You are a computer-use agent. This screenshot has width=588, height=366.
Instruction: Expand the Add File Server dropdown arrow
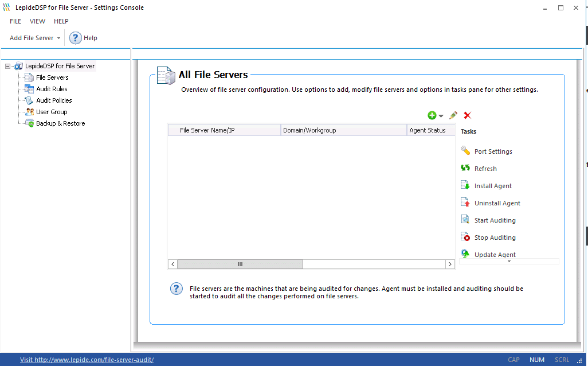coord(58,38)
